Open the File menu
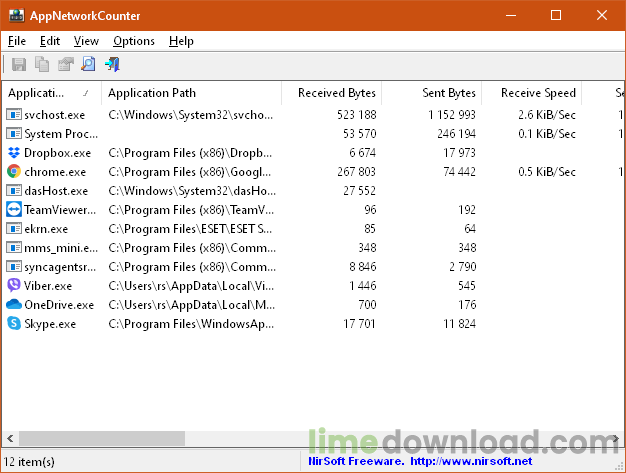The height and width of the screenshot is (473, 626). coord(17,41)
